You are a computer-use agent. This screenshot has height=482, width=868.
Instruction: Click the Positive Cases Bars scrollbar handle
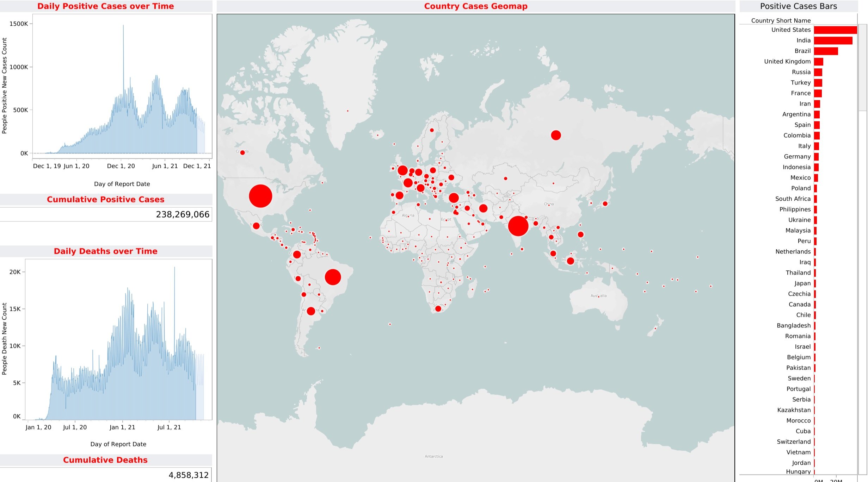click(x=862, y=67)
